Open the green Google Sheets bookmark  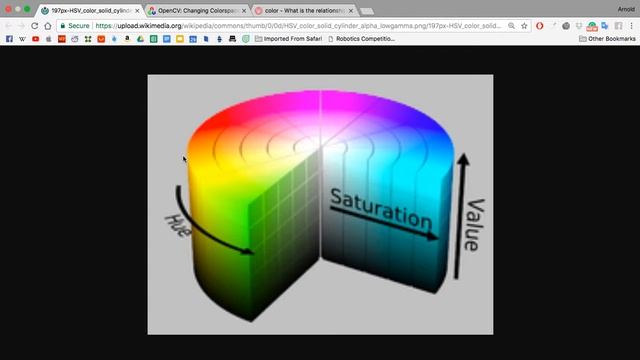pyautogui.click(x=153, y=39)
